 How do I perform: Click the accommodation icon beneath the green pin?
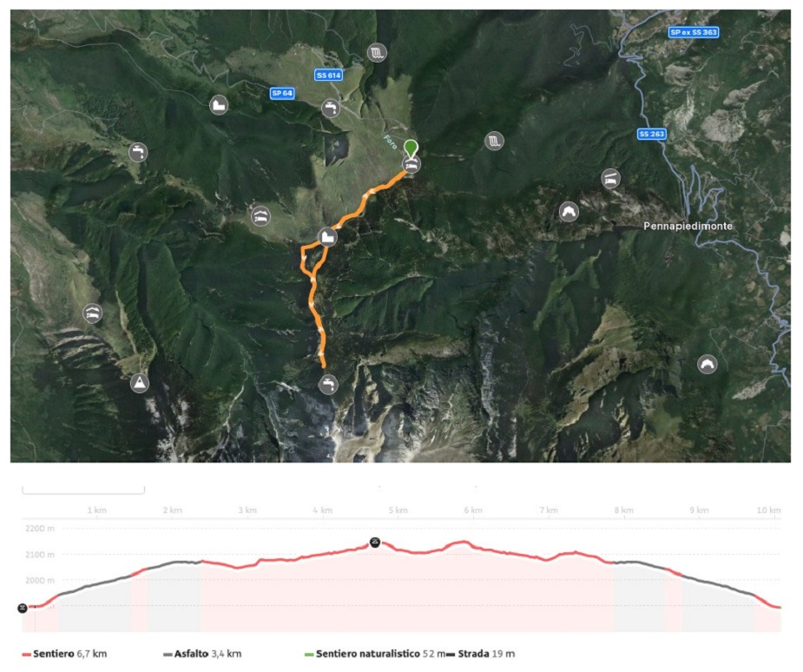tap(411, 165)
